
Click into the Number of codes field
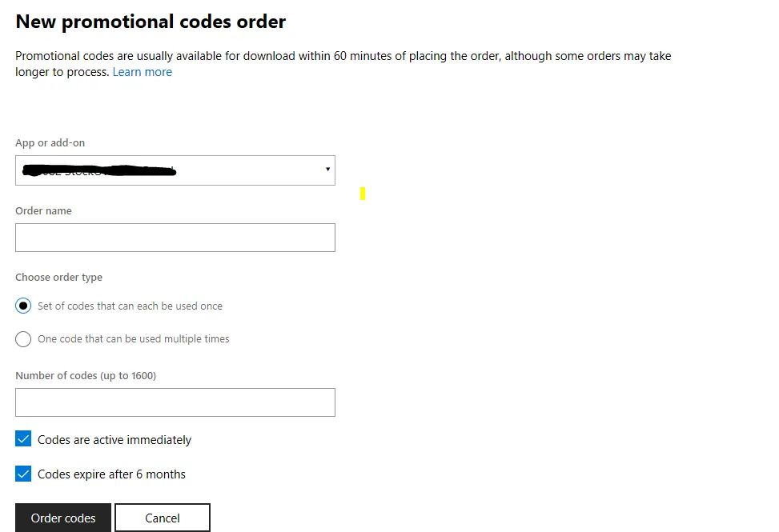click(x=175, y=402)
